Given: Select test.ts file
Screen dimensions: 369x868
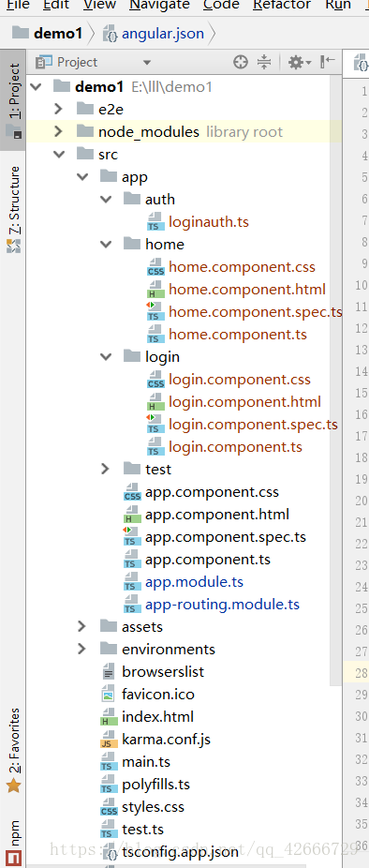Looking at the screenshot, I should [142, 830].
